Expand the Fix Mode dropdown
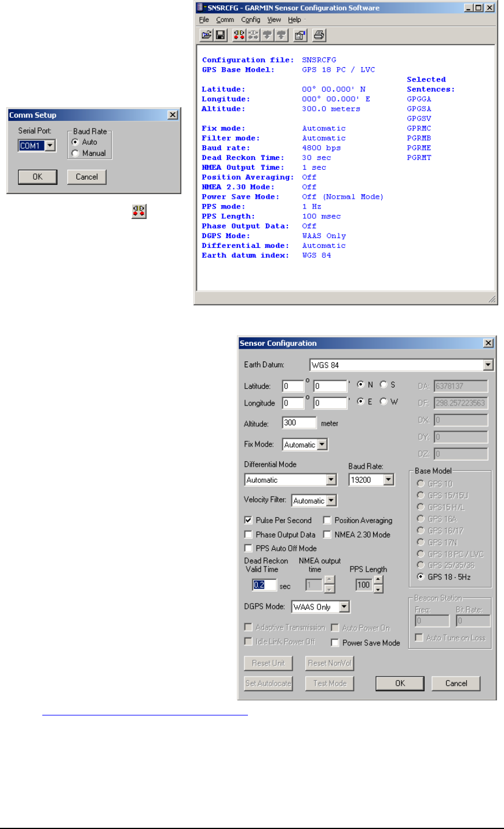Viewport: 504px width, 829px height. pyautogui.click(x=322, y=445)
